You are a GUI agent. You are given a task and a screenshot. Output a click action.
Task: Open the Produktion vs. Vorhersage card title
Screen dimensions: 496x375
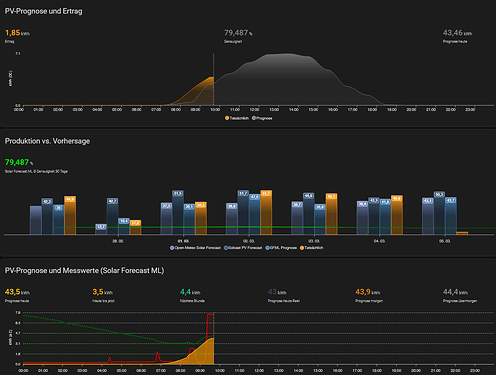47,141
